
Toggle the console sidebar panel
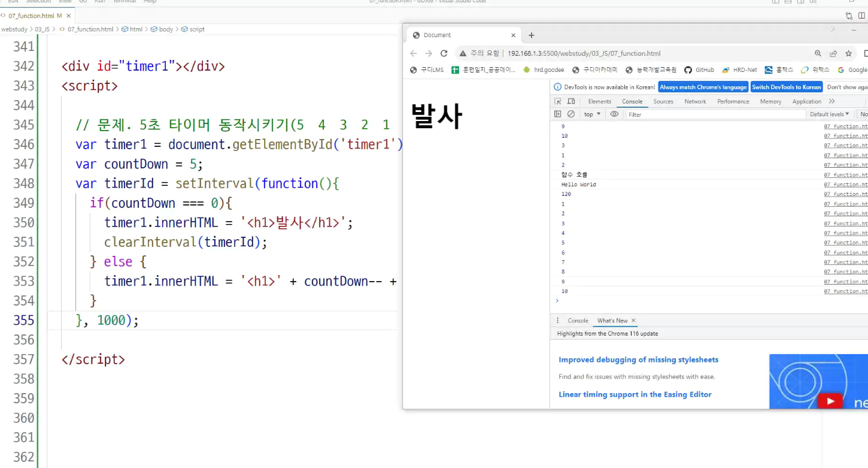point(558,114)
